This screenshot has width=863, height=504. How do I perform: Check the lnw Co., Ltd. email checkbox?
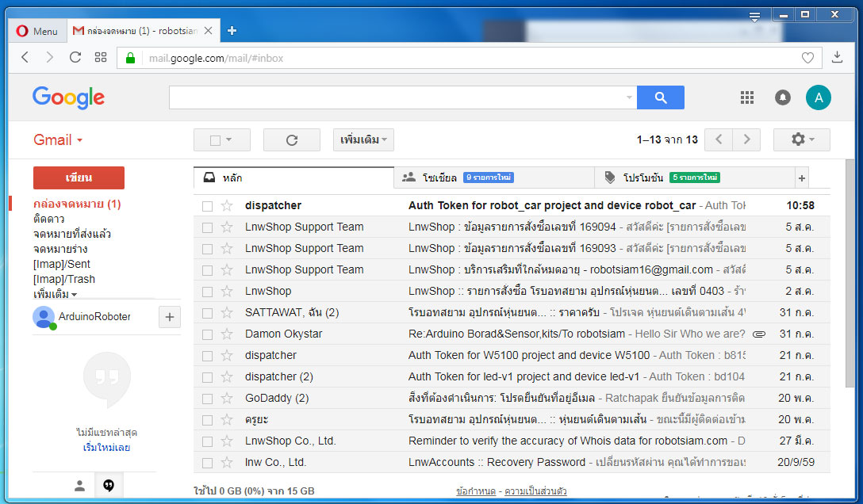[x=207, y=464]
